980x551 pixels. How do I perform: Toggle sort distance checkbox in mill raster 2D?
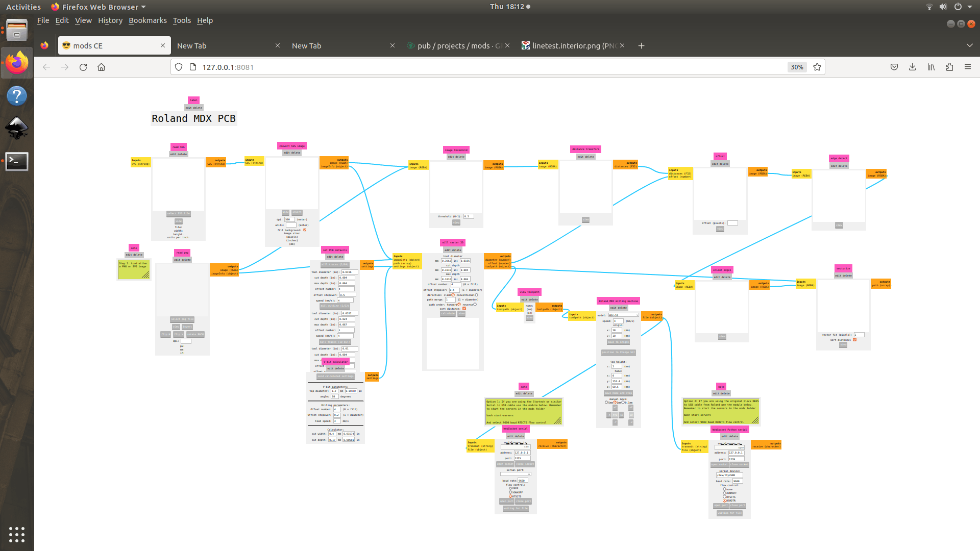(464, 309)
